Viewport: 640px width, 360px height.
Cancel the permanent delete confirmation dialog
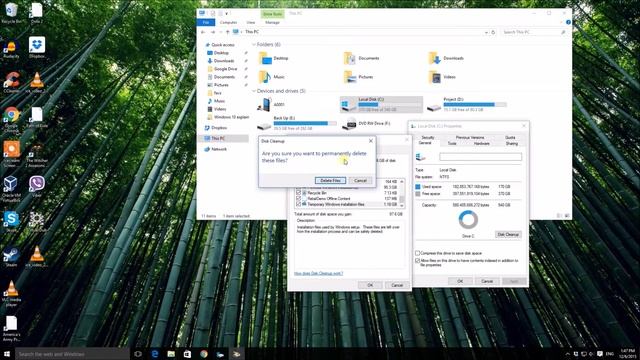pyautogui.click(x=360, y=180)
